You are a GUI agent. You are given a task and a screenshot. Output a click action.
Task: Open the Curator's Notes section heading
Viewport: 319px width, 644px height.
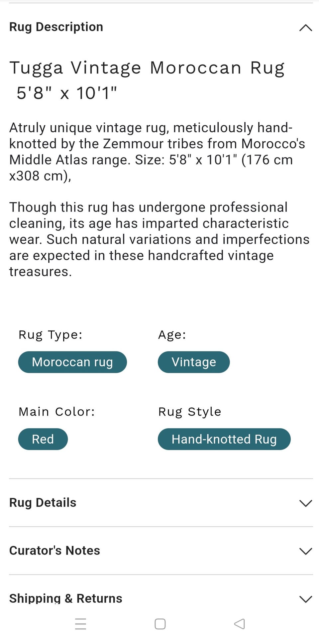click(55, 551)
